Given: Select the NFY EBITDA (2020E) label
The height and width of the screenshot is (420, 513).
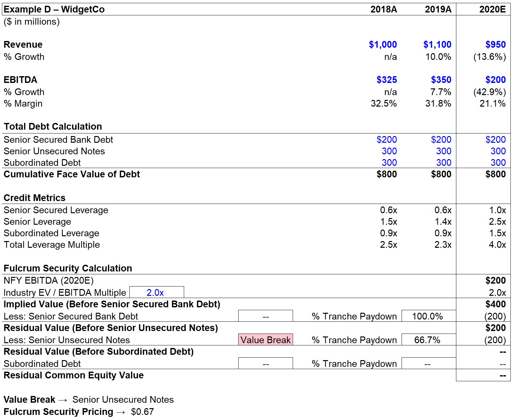Looking at the screenshot, I should 49,280.
